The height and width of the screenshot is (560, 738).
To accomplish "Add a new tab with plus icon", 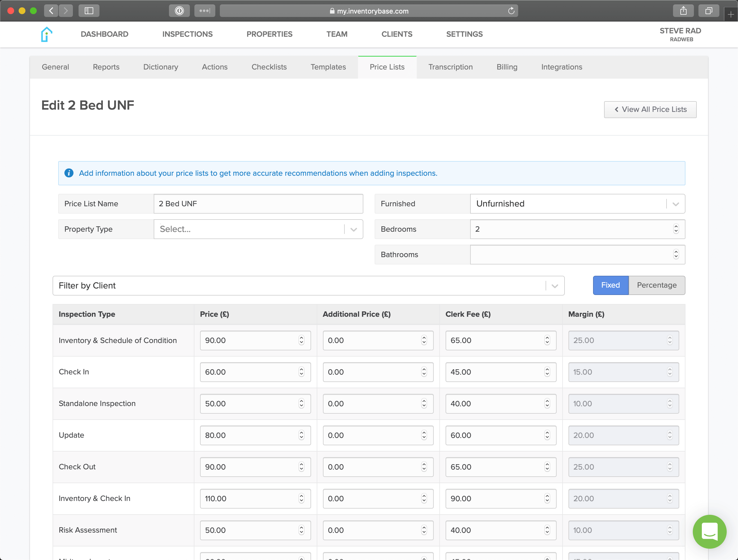I will point(731,14).
